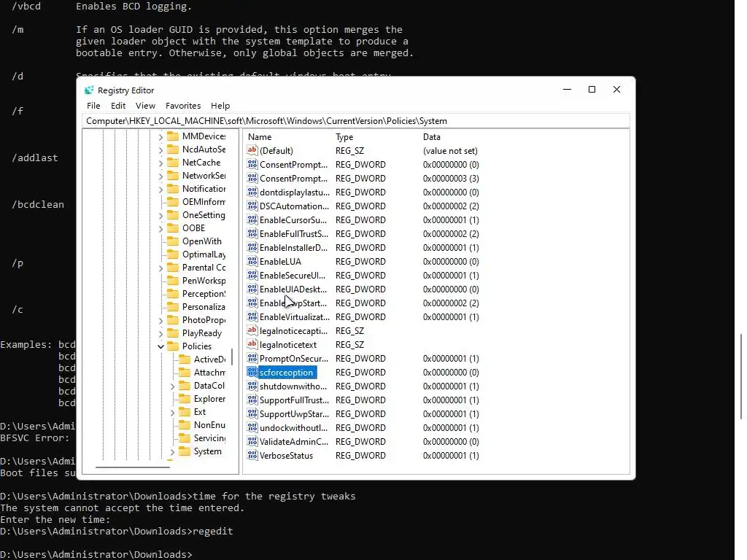Click the Explorer folder icon under Policies
747x560 pixels.
[x=185, y=399]
